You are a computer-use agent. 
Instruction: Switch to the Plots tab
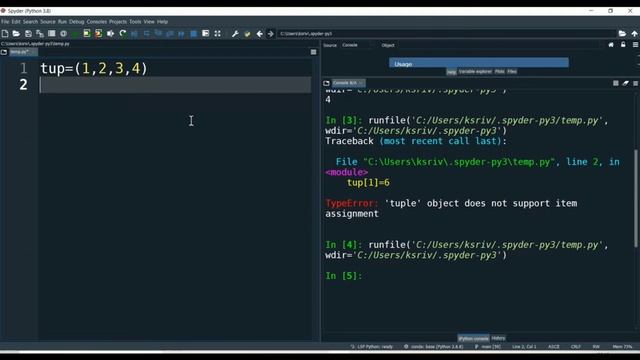point(500,71)
